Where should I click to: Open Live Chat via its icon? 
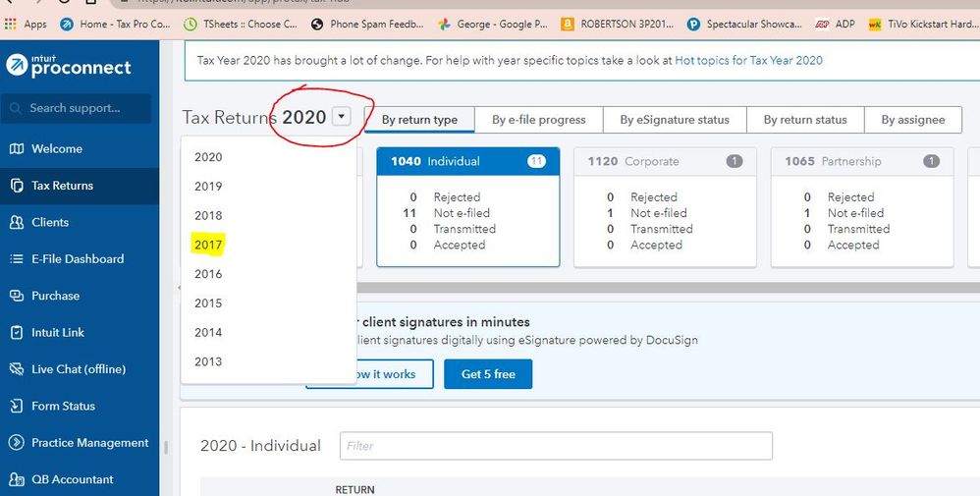tap(16, 369)
